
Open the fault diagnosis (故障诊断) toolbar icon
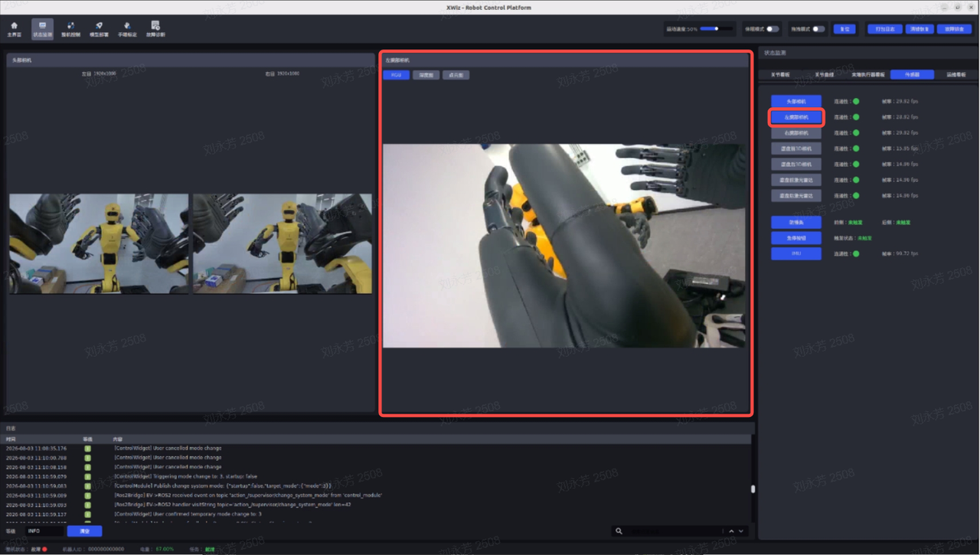coord(155,30)
